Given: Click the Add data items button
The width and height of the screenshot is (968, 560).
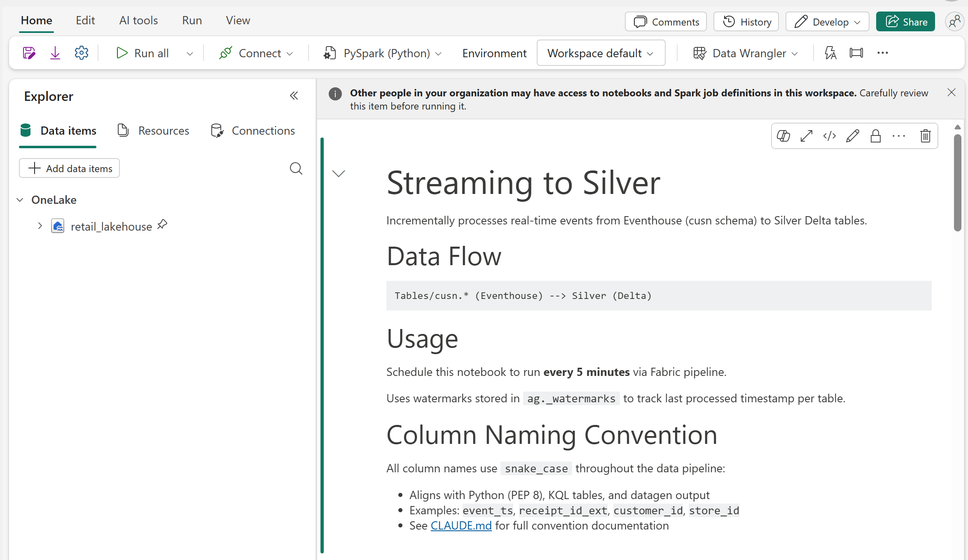Looking at the screenshot, I should (69, 168).
